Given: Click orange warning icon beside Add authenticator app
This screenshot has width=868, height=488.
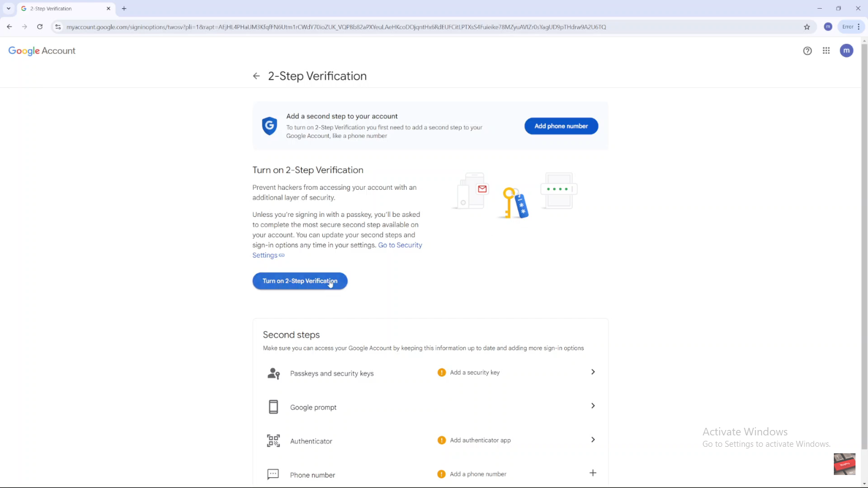Looking at the screenshot, I should [442, 440].
